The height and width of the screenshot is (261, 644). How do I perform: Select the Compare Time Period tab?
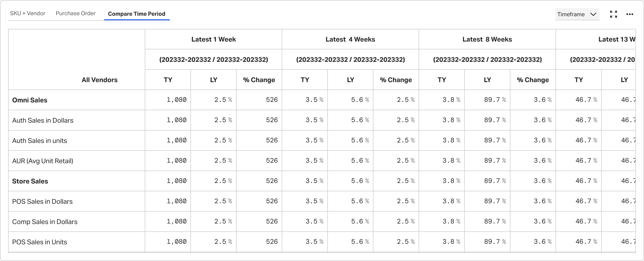(137, 14)
